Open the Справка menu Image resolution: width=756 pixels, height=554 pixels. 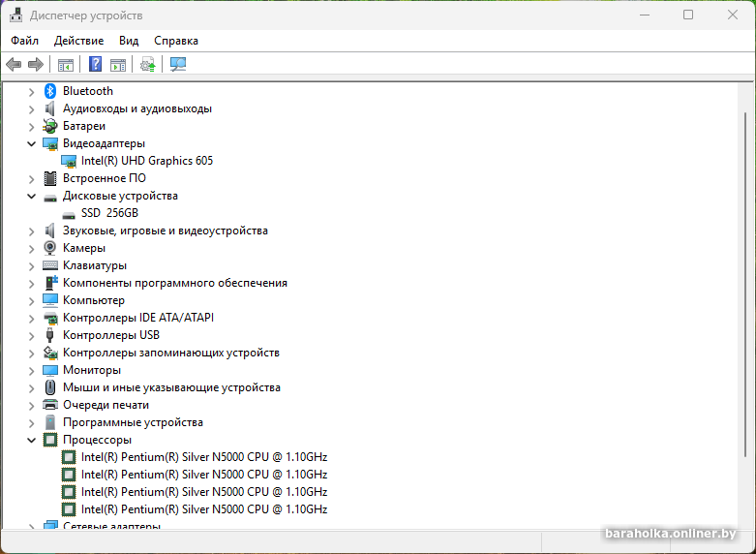176,41
